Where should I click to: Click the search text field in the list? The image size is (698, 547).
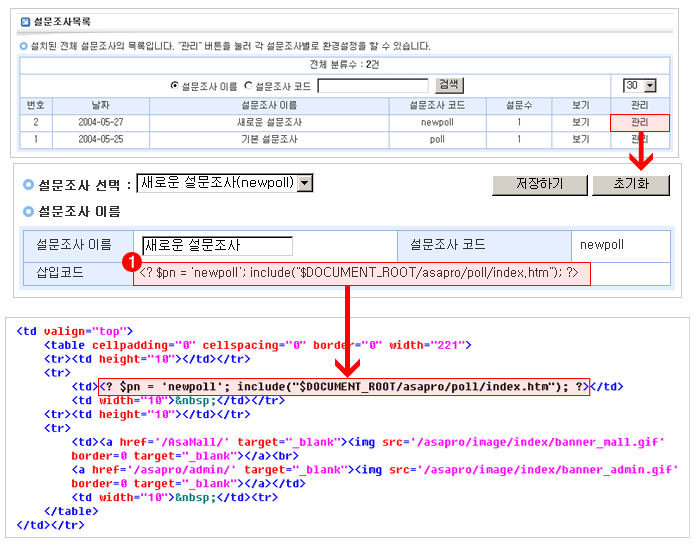click(372, 87)
